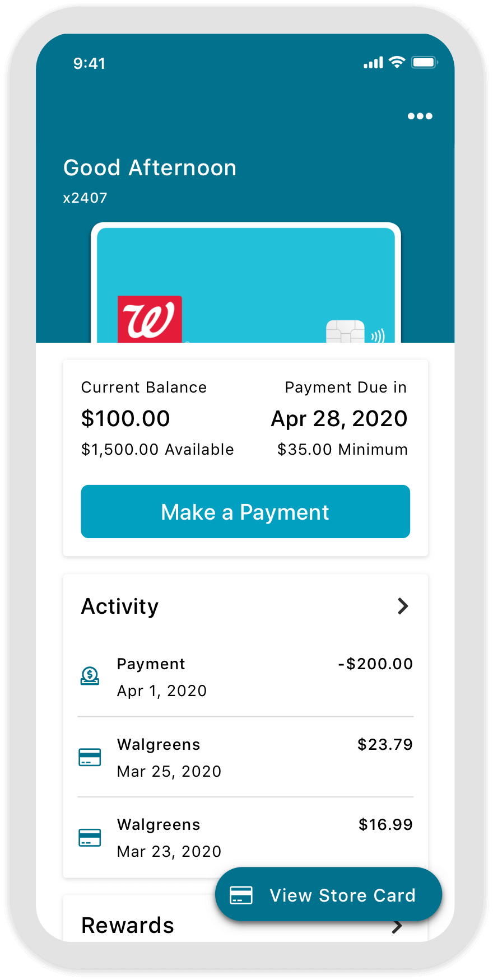Viewport: 493px width, 980px height.
Task: Tap the card icon for Mar 25 purchase
Action: 90,757
